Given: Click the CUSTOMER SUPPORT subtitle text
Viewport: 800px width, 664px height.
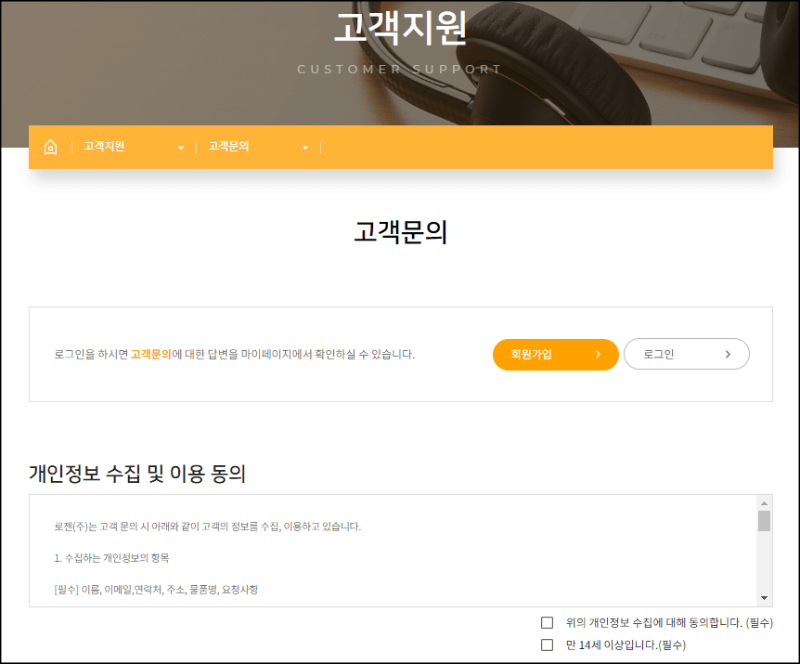Looking at the screenshot, I should click(x=400, y=70).
